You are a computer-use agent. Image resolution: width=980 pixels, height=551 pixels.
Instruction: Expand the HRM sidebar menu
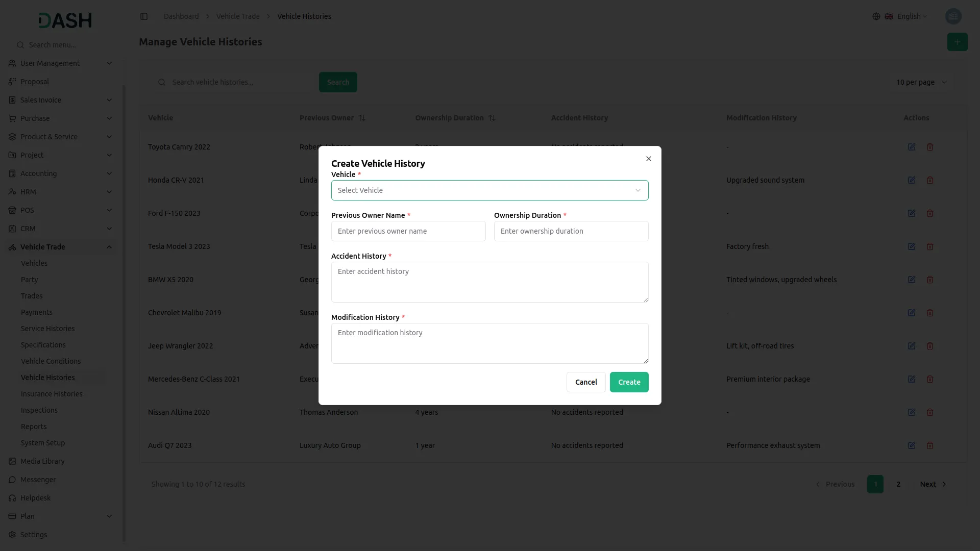(60, 192)
